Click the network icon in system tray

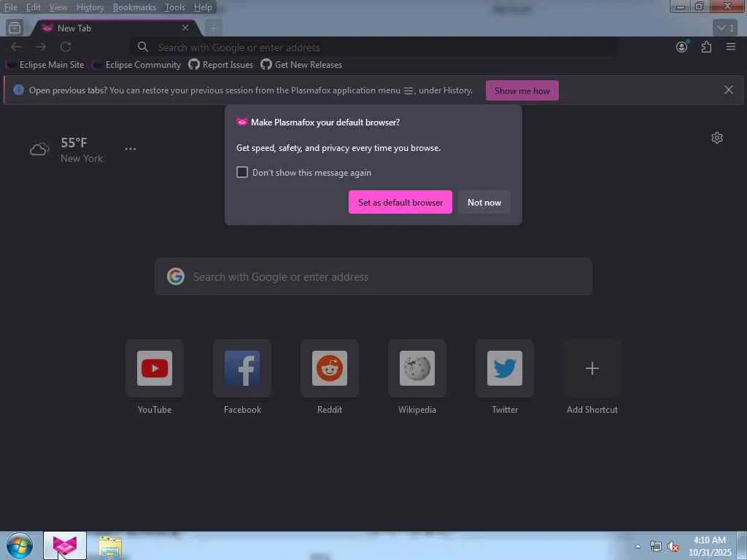[656, 547]
